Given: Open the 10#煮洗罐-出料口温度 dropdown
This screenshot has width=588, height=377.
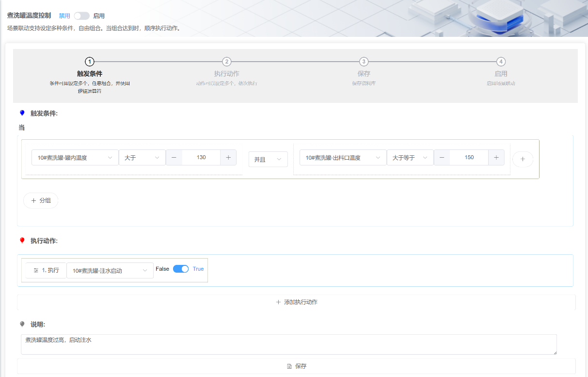Looking at the screenshot, I should pos(343,158).
